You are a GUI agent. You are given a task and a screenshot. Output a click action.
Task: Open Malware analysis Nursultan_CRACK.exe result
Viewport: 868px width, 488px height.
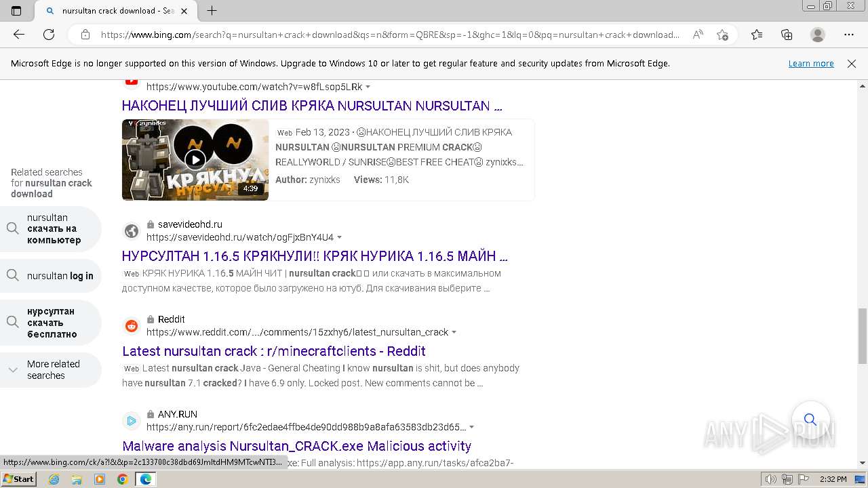point(297,446)
